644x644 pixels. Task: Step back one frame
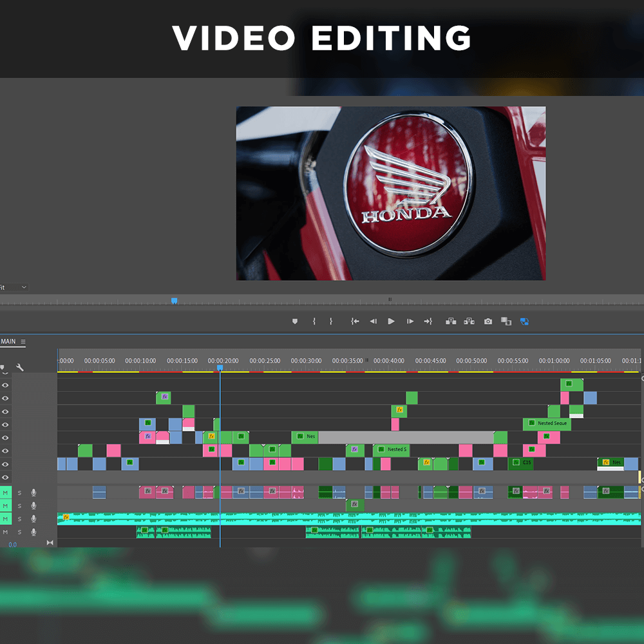(373, 321)
